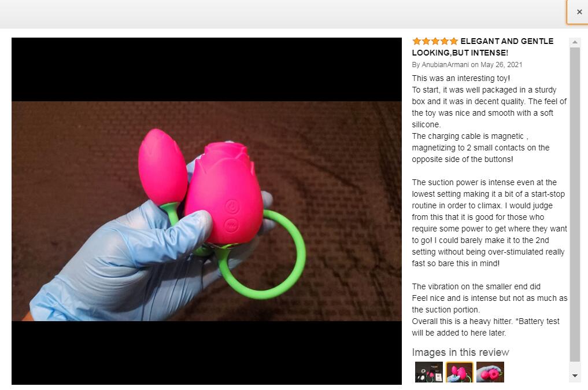Close the review image popup
Viewport: 588px width, 390px height.
579,12
